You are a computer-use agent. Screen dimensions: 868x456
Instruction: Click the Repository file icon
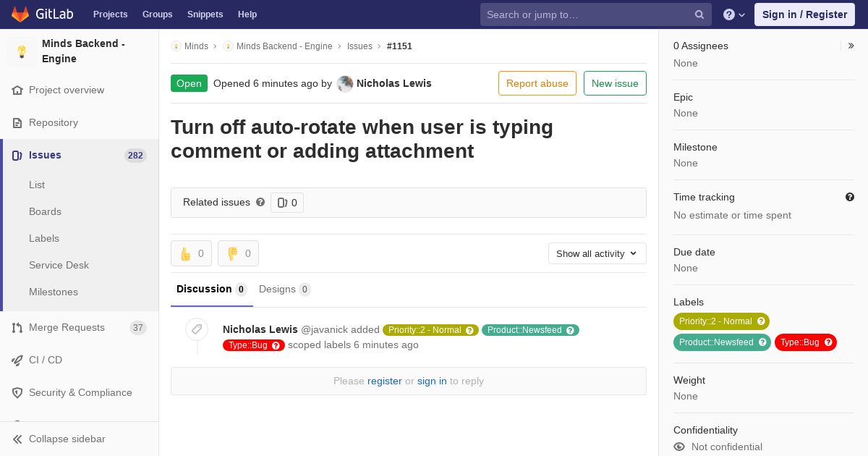coord(17,123)
